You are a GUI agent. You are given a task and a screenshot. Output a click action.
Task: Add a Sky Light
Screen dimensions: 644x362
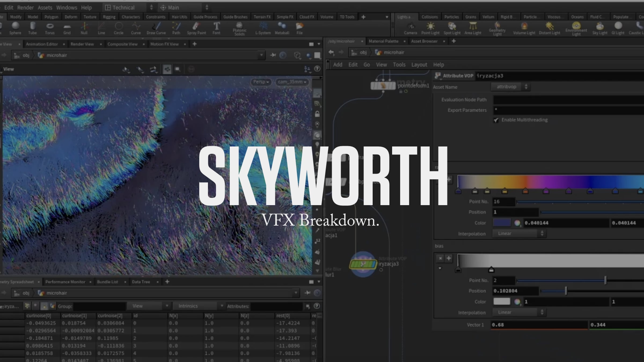[600, 28]
